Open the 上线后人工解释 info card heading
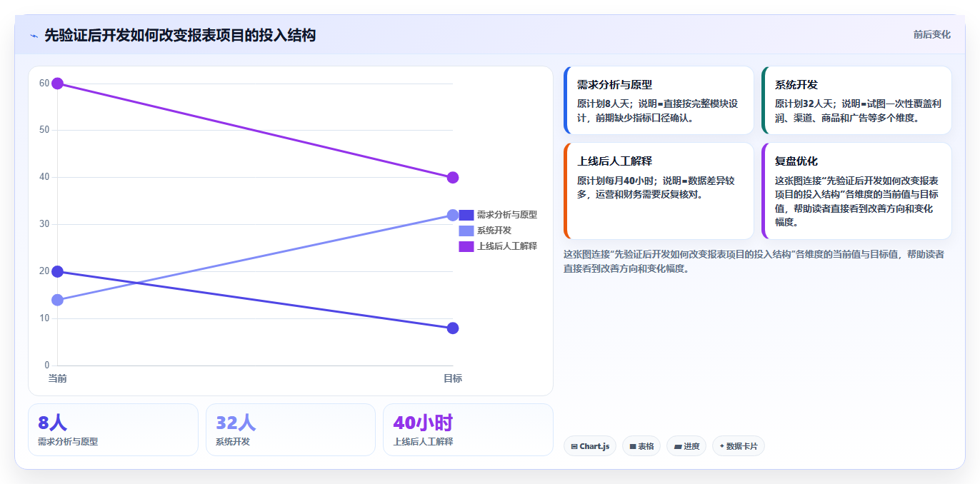Viewport: 980px width, 484px height. point(614,161)
